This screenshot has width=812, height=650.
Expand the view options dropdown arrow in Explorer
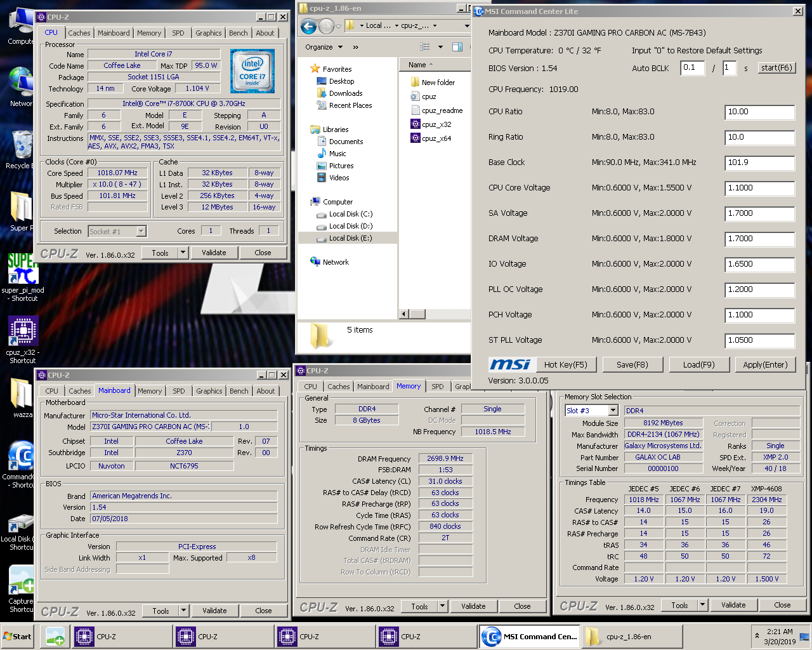[x=440, y=47]
